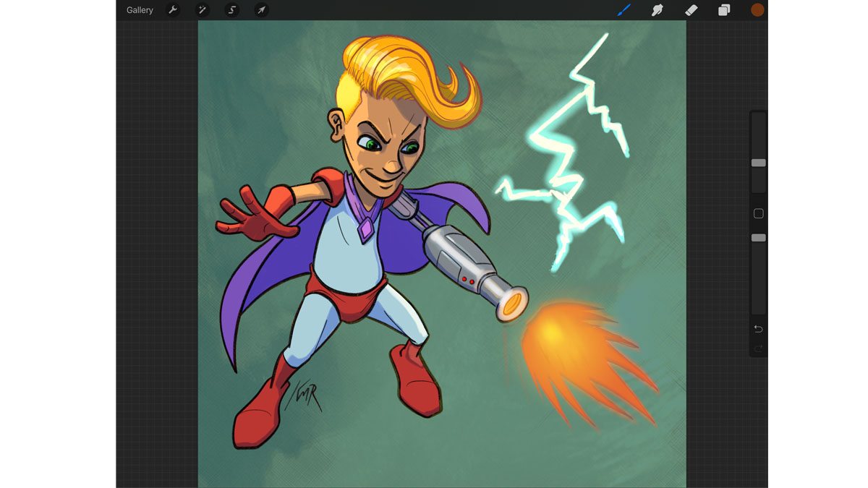Tap the lightning bolt on canvas
This screenshot has width=868, height=488.
[x=571, y=152]
